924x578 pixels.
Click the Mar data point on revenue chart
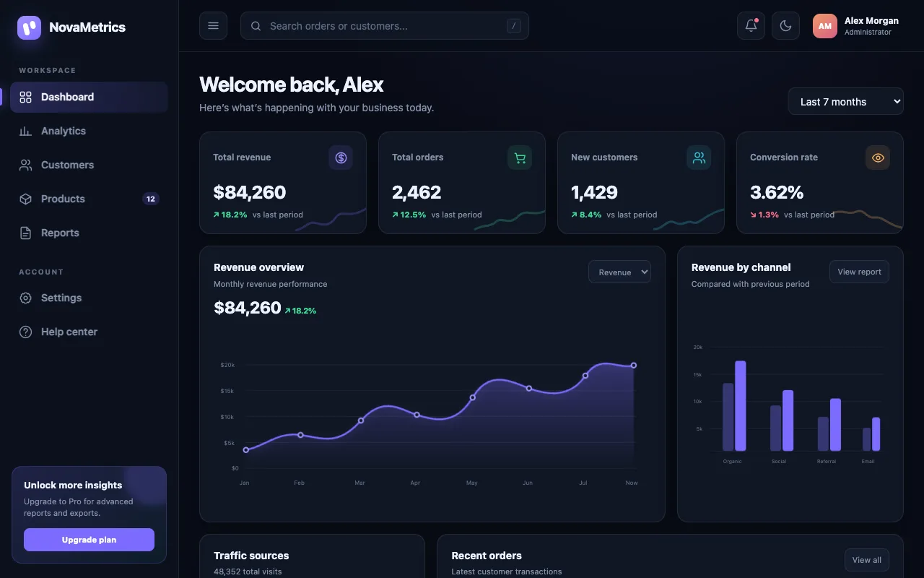point(361,420)
